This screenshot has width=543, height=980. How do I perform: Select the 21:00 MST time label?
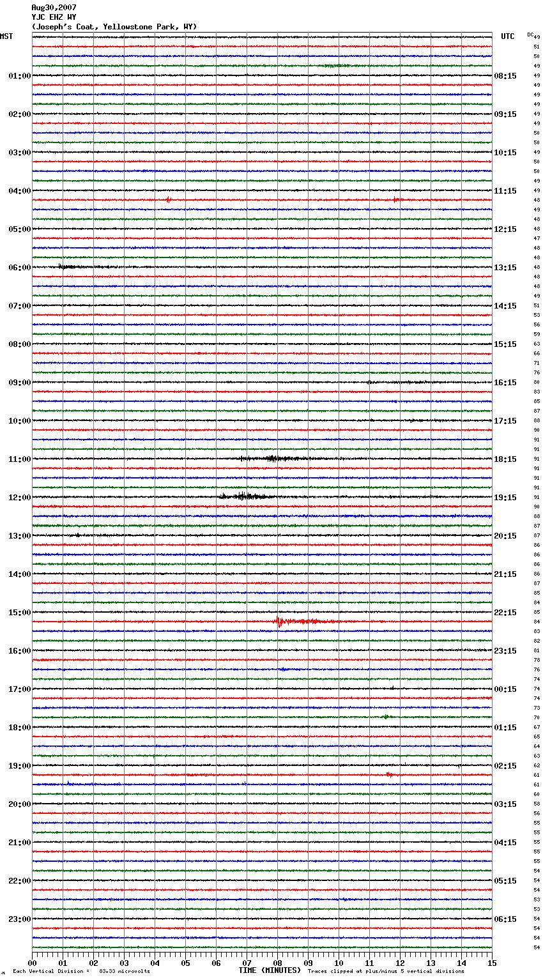[20, 843]
